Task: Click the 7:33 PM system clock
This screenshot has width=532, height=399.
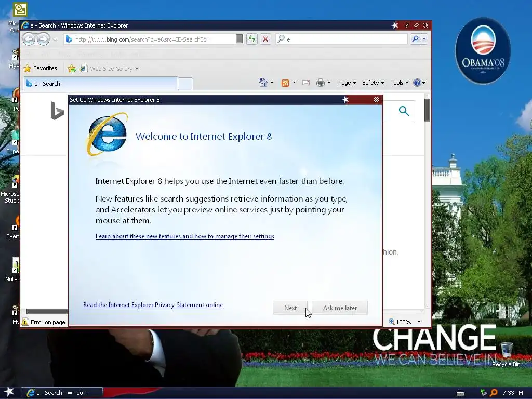Action: (512, 393)
